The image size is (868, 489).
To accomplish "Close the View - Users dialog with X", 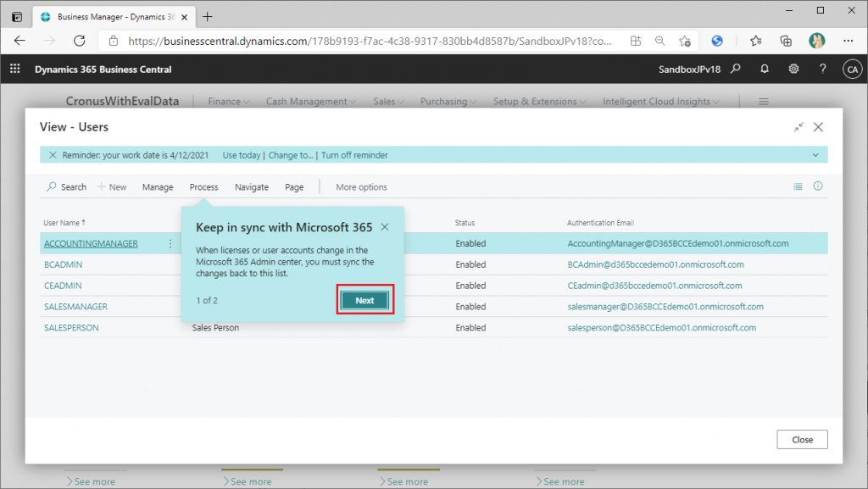I will (818, 127).
